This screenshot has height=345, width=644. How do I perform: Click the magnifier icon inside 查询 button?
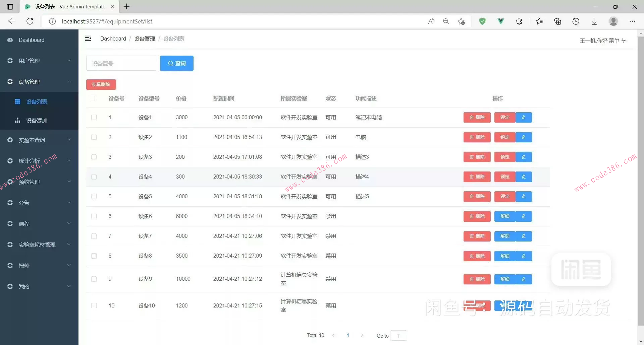pyautogui.click(x=171, y=63)
